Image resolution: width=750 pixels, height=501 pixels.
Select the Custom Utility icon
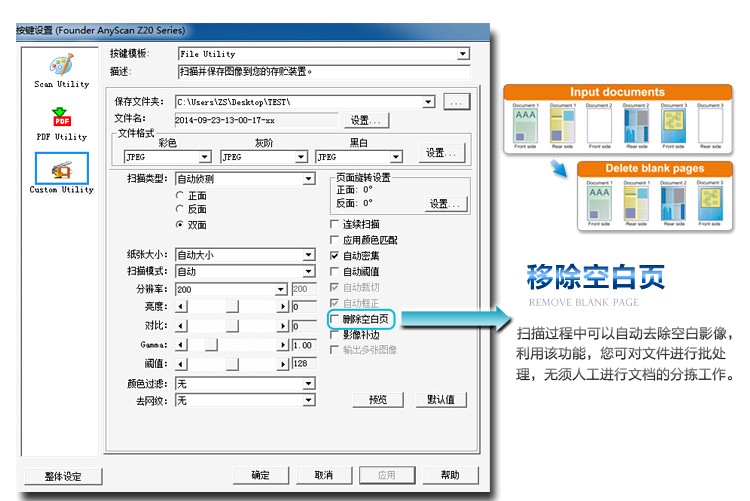click(x=62, y=168)
